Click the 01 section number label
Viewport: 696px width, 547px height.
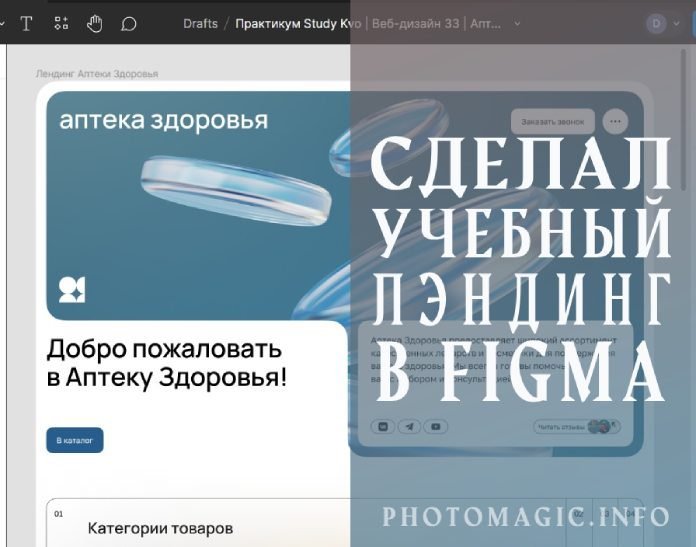(x=59, y=514)
